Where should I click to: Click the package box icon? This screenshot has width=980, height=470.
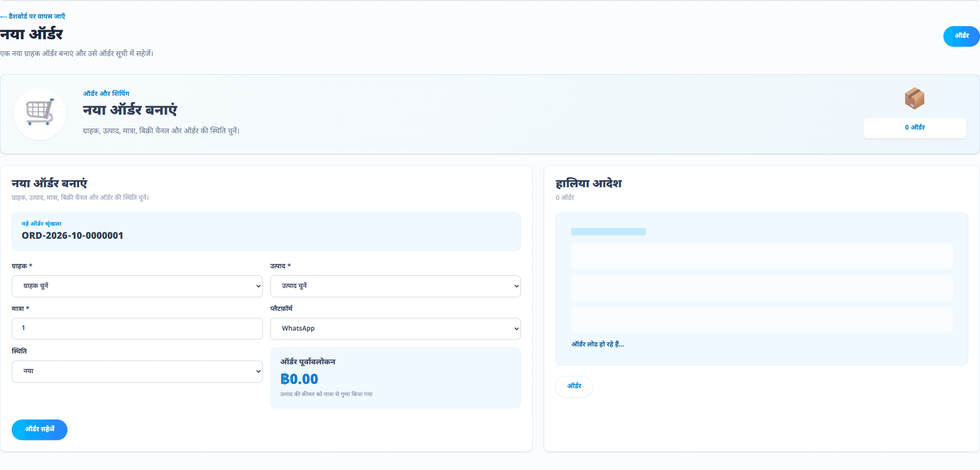(x=914, y=98)
